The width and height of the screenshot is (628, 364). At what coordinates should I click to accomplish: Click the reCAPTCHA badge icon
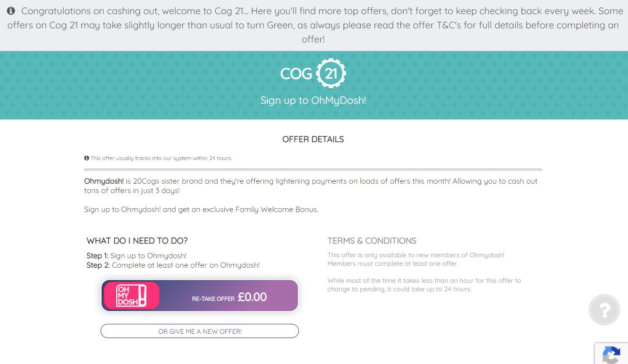611,355
